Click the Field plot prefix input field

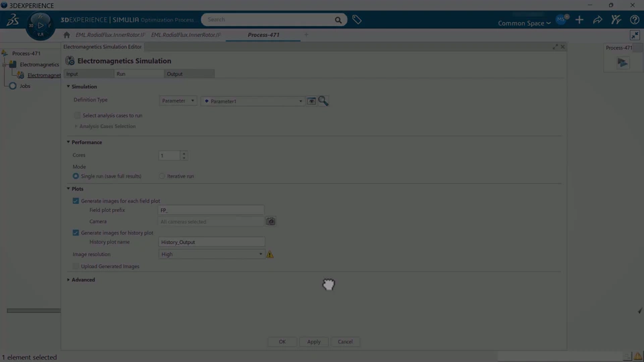211,210
